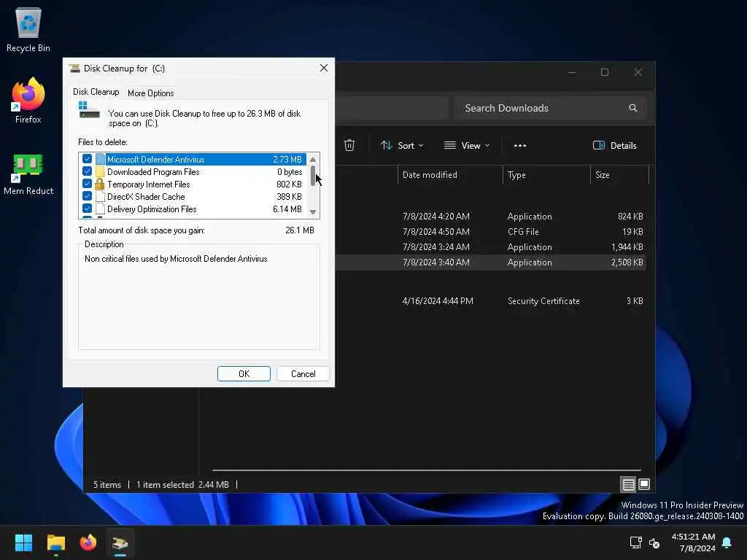This screenshot has height=560, width=747.
Task: Uncheck the Temporary Internet Files checkbox
Action: 87,183
